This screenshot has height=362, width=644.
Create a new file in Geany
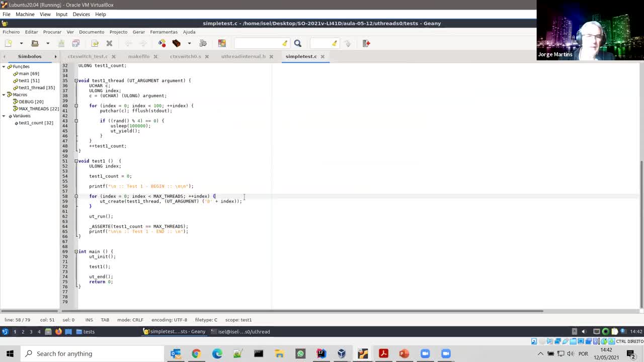8,43
